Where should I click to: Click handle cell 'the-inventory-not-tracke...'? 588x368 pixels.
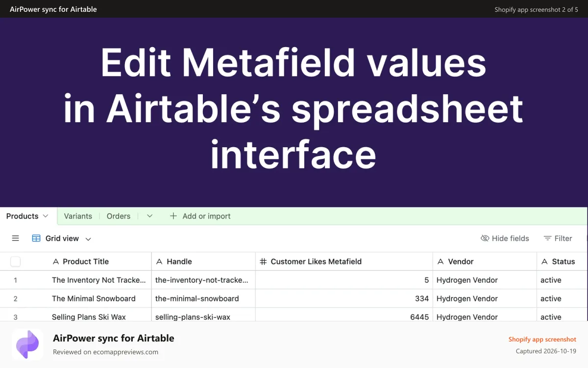click(202, 280)
